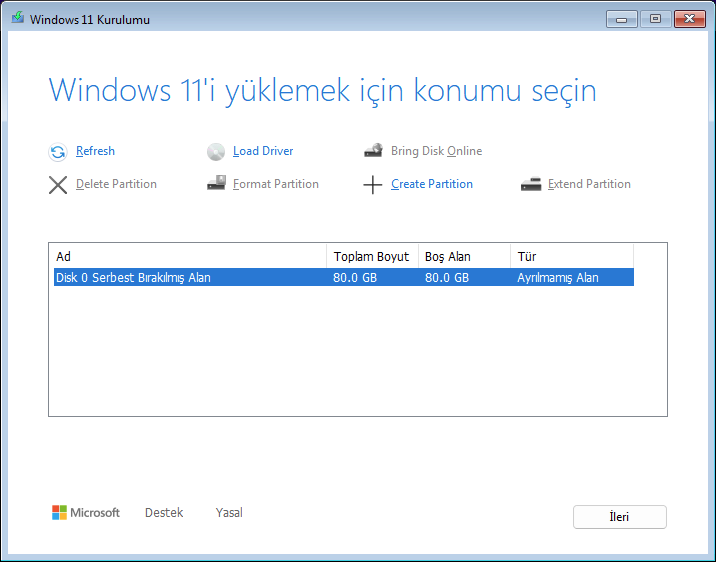
Task: Click the Format Partition label
Action: tap(275, 184)
